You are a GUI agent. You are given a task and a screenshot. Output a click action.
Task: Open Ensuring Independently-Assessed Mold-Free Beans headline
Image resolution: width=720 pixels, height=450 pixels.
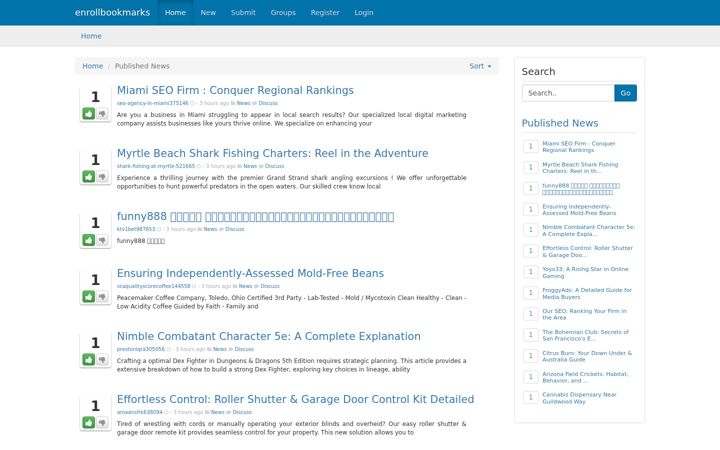click(x=250, y=273)
